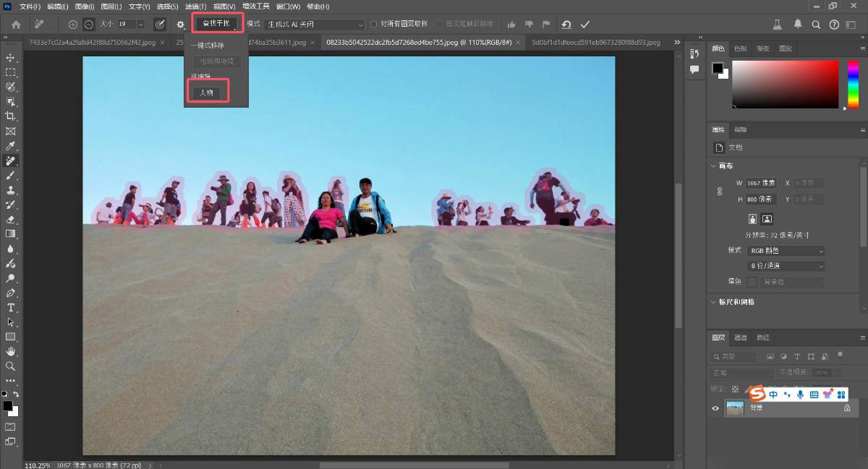868x469 pixels.
Task: Open the Home screen icon
Action: pyautogui.click(x=16, y=25)
